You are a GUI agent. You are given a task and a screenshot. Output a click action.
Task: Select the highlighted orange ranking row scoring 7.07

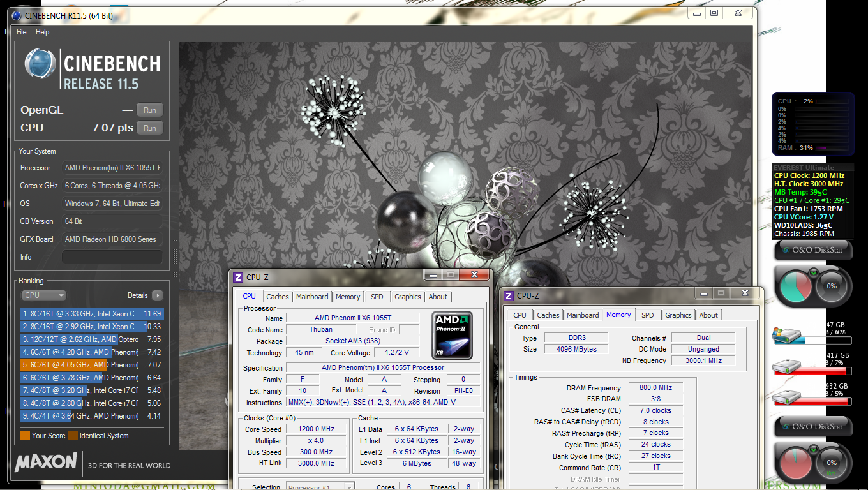[x=92, y=365]
